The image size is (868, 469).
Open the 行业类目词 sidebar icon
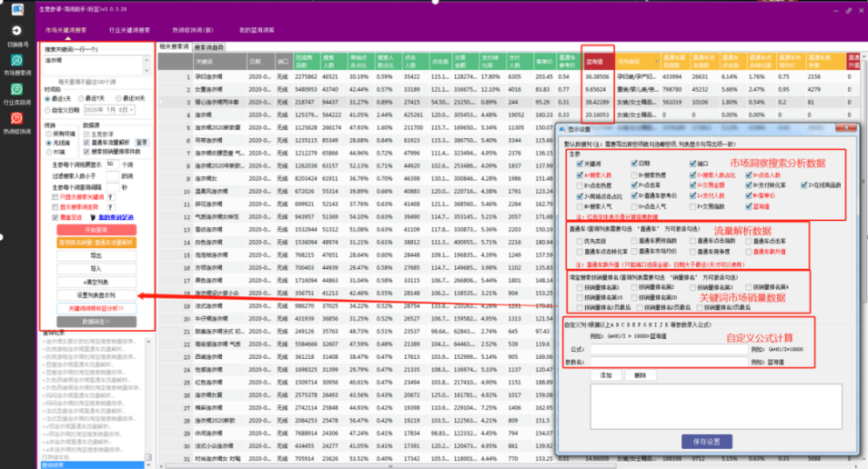16,90
